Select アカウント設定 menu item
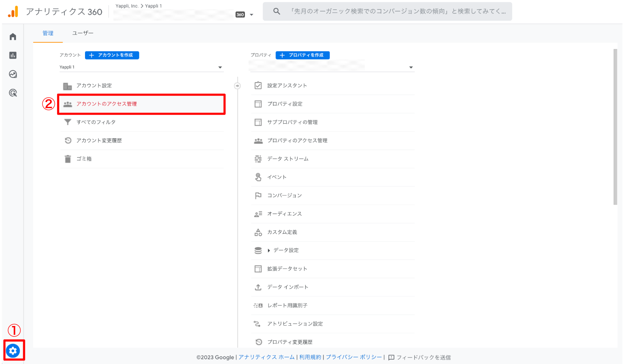The width and height of the screenshot is (628, 364). pyautogui.click(x=143, y=86)
